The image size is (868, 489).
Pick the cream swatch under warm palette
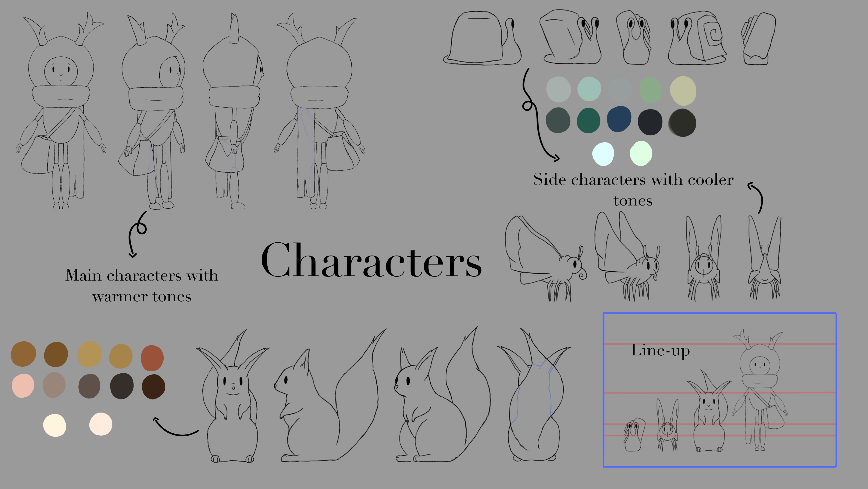point(55,425)
